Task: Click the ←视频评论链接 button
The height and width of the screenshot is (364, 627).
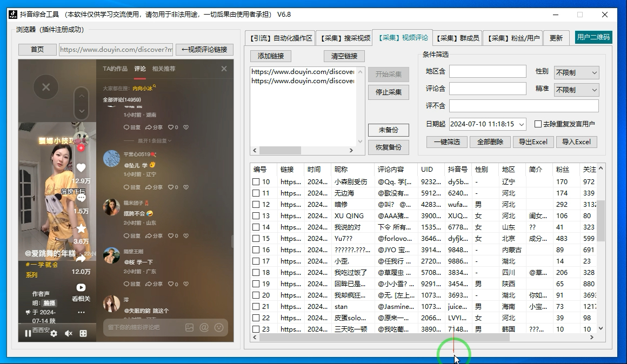Action: (204, 50)
